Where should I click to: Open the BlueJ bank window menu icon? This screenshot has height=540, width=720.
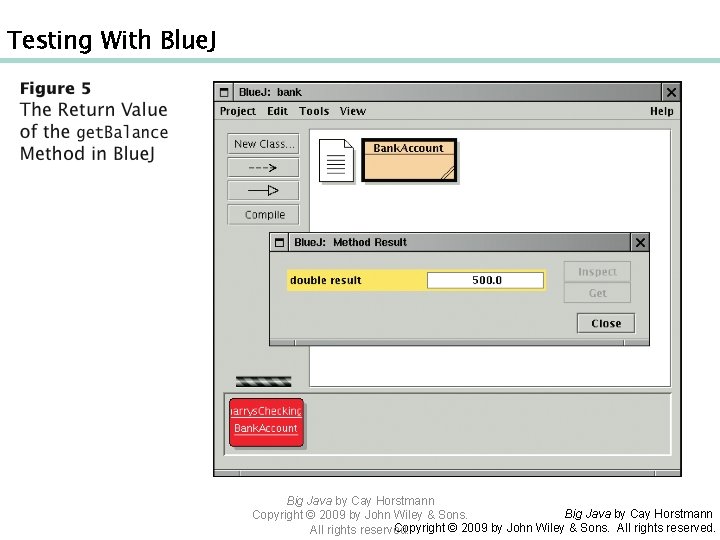[x=224, y=92]
